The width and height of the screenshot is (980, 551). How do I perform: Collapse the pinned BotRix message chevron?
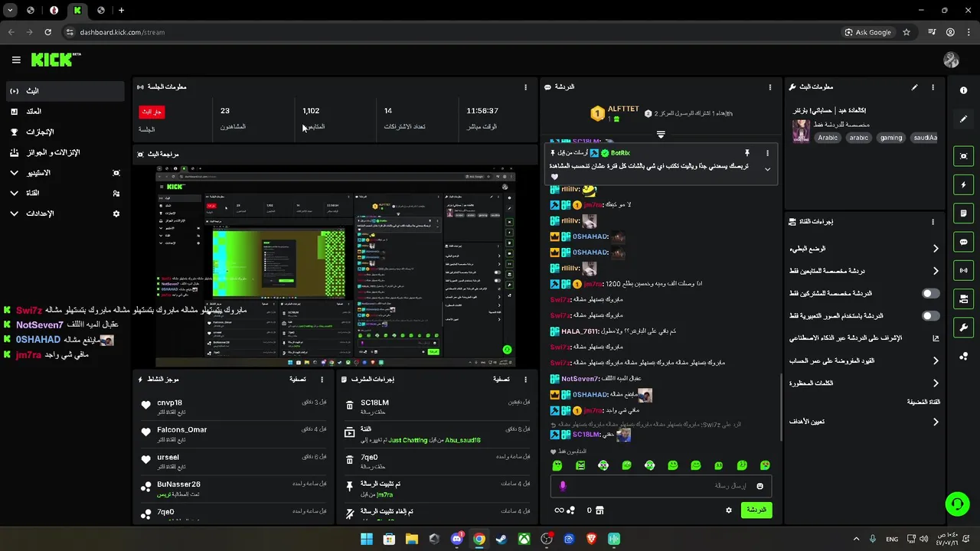click(767, 169)
